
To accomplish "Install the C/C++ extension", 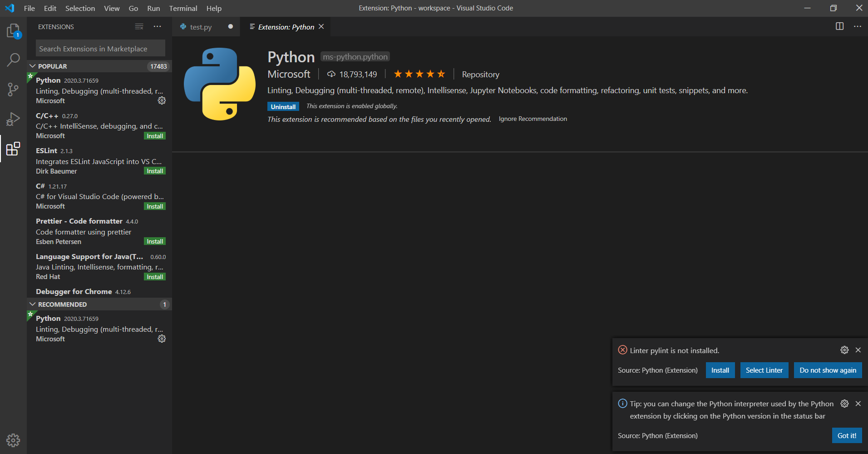I will 155,136.
